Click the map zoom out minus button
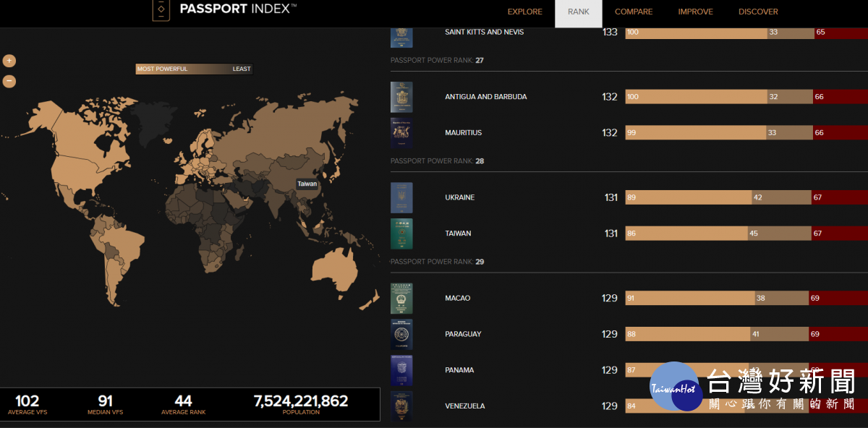The height and width of the screenshot is (428, 868). (9, 82)
